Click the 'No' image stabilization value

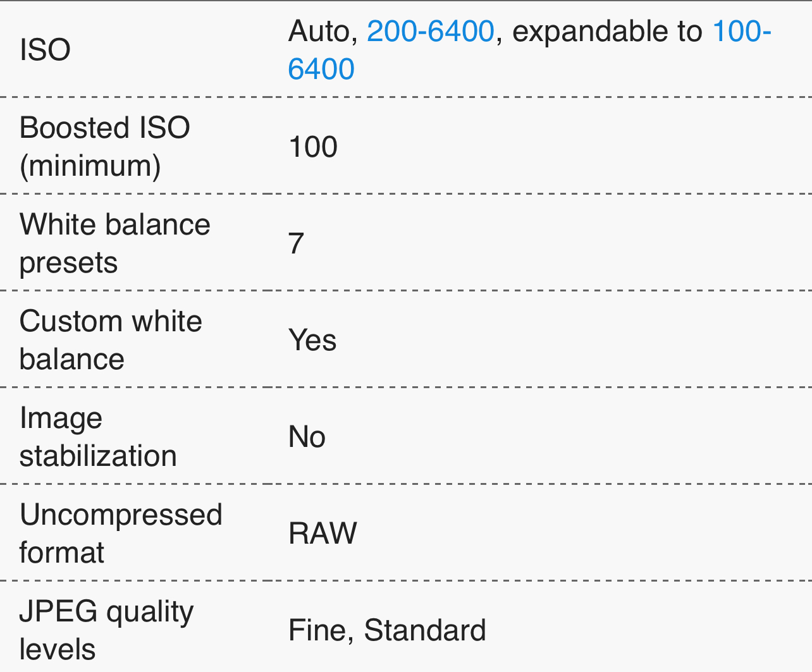tap(307, 437)
